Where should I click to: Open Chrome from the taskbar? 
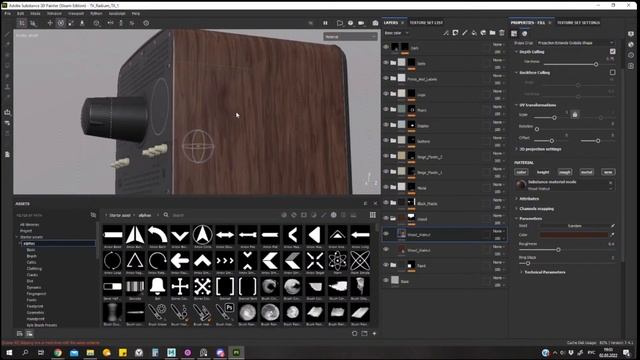pos(58,352)
